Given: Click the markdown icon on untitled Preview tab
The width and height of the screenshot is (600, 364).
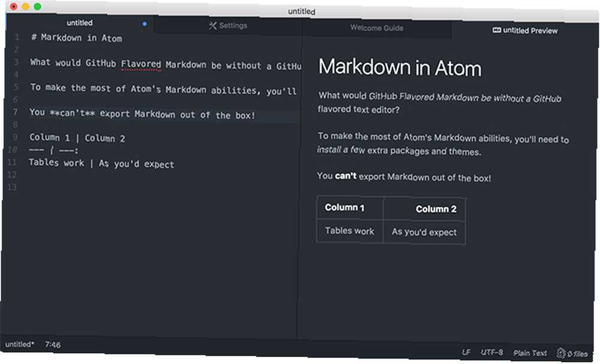Looking at the screenshot, I should [x=497, y=30].
